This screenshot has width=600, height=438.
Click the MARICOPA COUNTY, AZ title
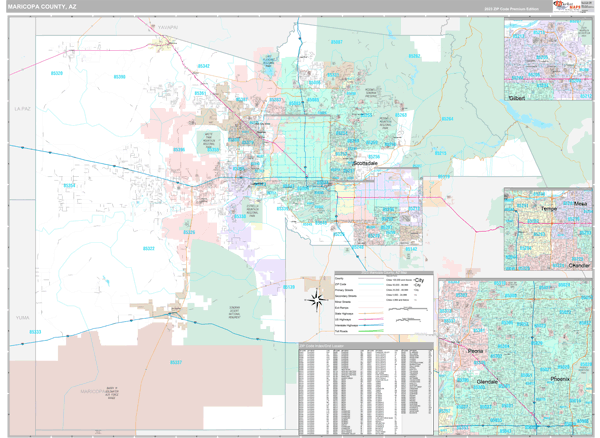(40, 6)
